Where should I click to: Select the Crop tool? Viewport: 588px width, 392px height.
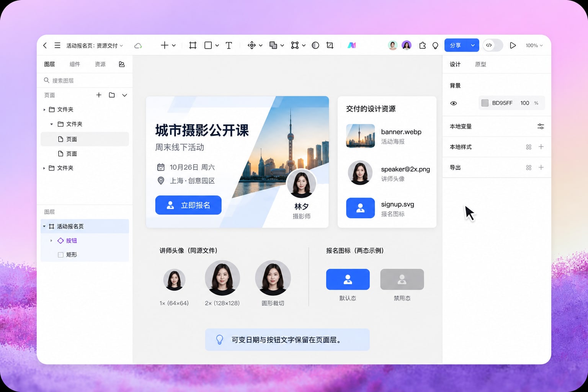[330, 45]
